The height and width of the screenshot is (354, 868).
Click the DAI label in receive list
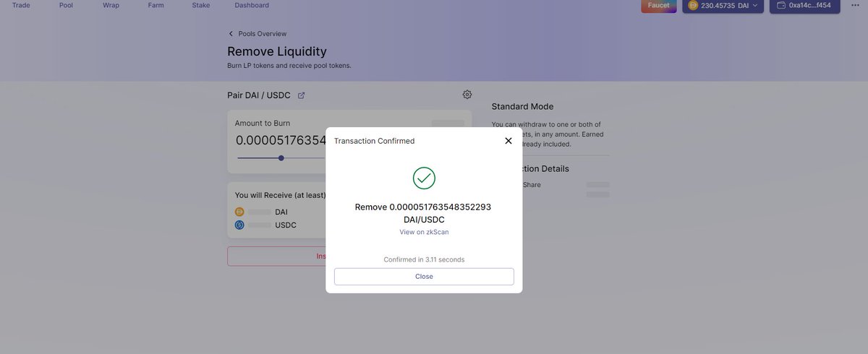(281, 212)
